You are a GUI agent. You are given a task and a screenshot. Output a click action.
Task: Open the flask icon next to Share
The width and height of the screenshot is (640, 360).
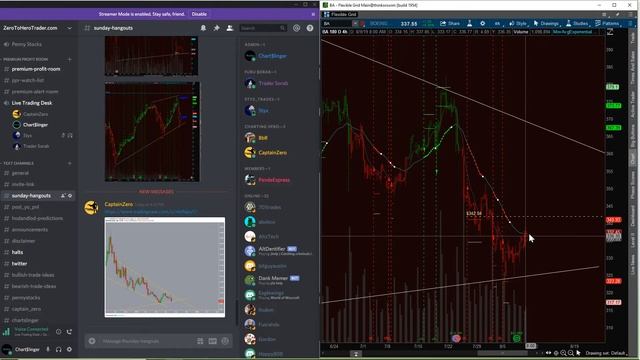pos(469,23)
